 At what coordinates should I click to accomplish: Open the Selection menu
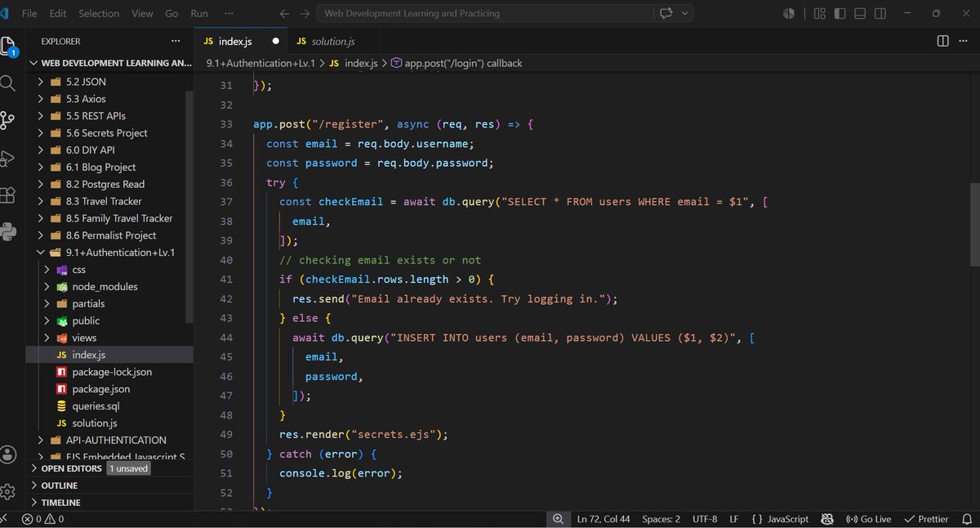[x=98, y=14]
